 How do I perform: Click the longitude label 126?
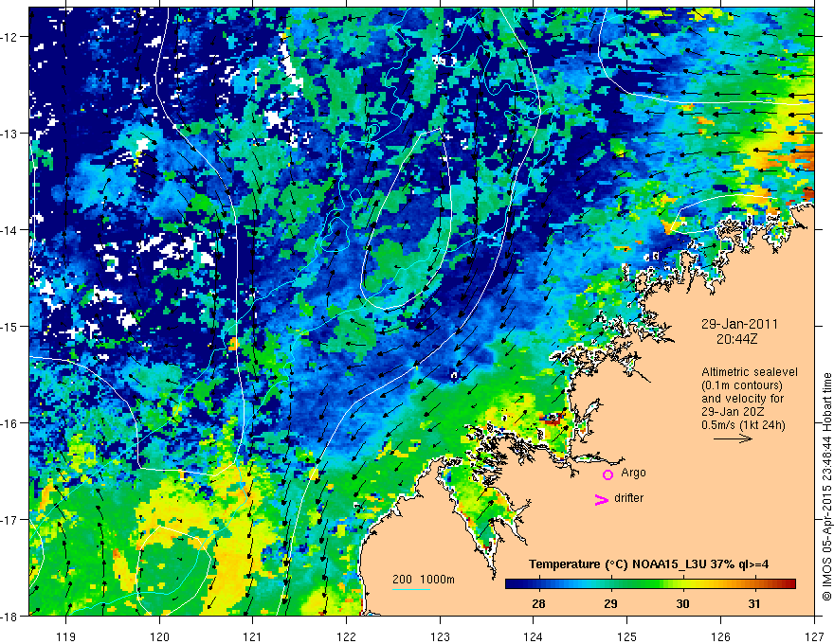720,636
